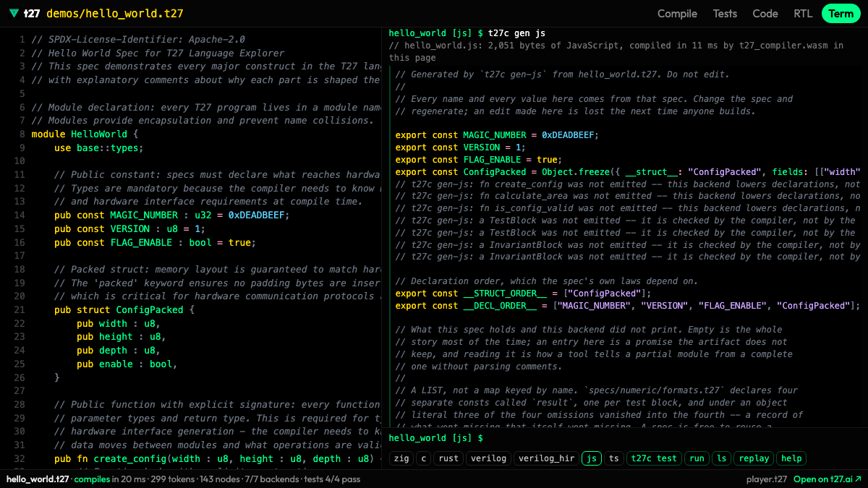Click hello_world.t27 in the status bar
The height and width of the screenshot is (488, 868).
(38, 479)
